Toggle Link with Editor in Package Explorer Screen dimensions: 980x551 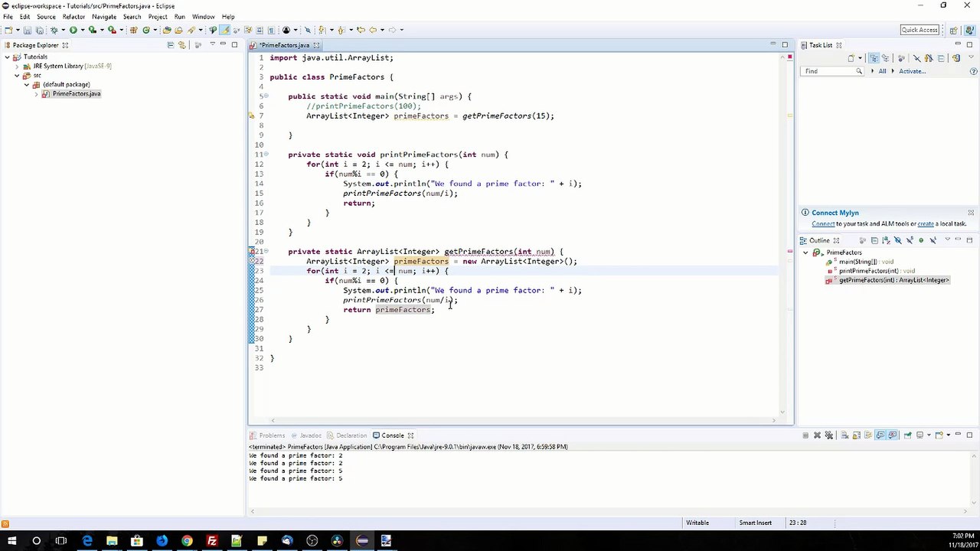tap(181, 45)
